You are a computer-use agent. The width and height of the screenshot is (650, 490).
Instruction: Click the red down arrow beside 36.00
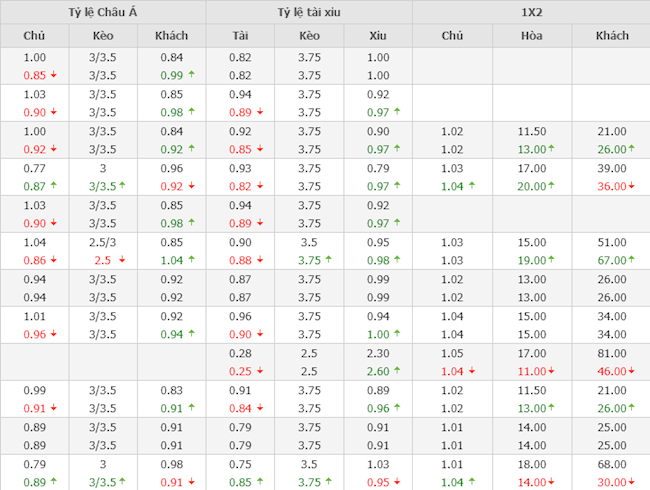pos(634,186)
